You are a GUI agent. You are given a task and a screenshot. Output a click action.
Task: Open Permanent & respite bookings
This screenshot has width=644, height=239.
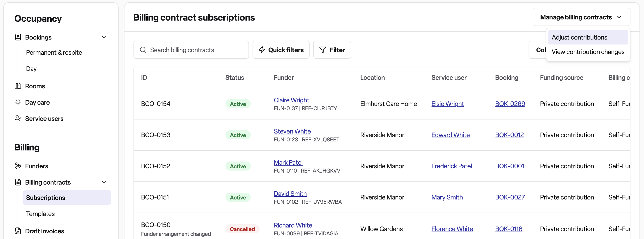54,52
